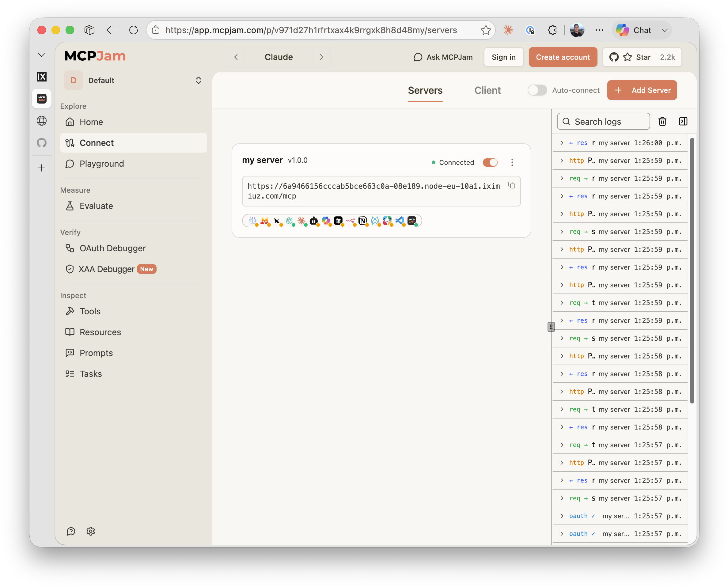Focus the Search logs field

[603, 121]
